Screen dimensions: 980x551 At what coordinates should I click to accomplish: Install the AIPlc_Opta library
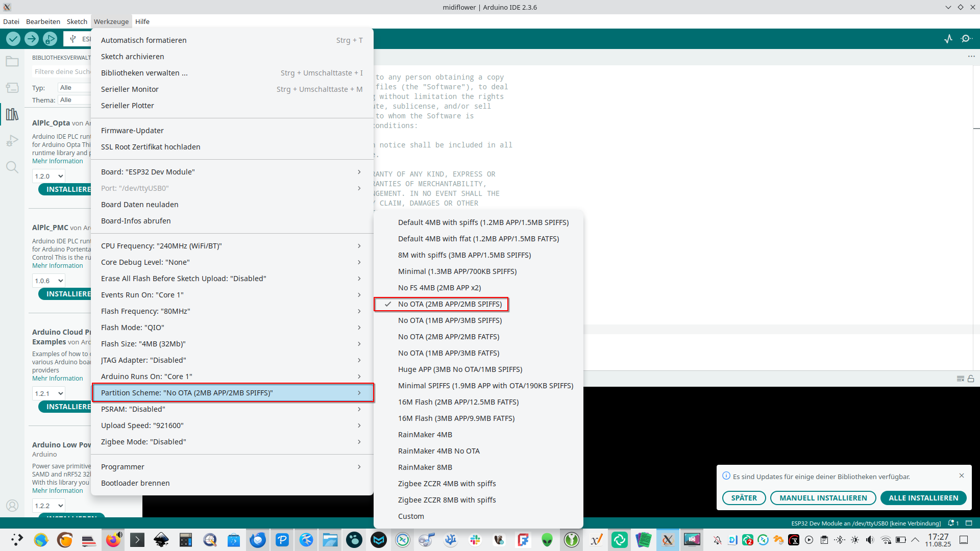tap(65, 189)
